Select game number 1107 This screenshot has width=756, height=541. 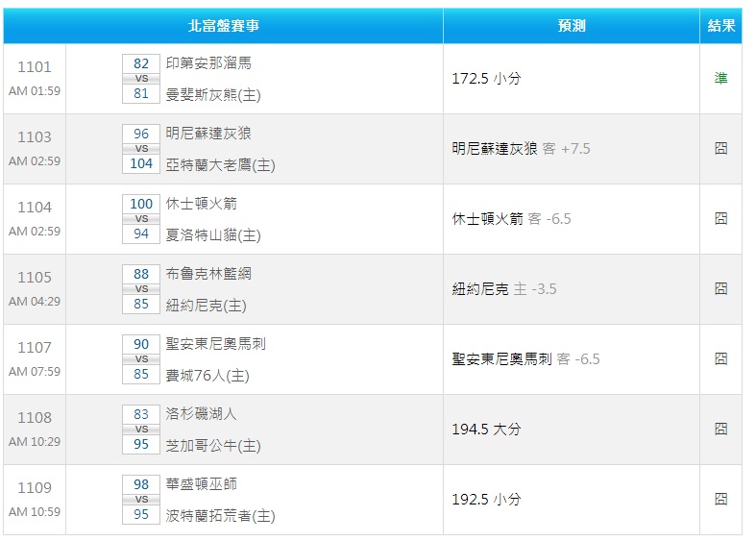[x=35, y=348]
